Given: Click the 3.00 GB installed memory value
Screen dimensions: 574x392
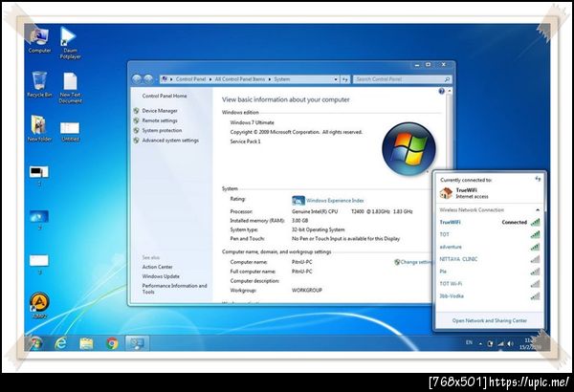Looking at the screenshot, I should point(299,220).
